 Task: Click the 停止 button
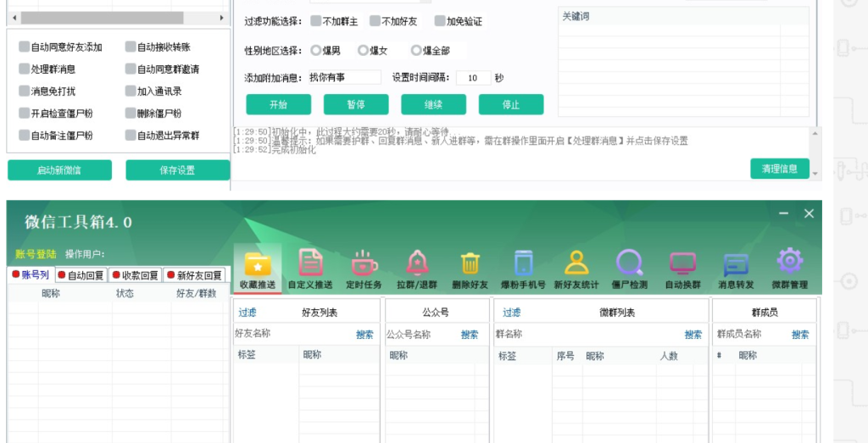[511, 104]
